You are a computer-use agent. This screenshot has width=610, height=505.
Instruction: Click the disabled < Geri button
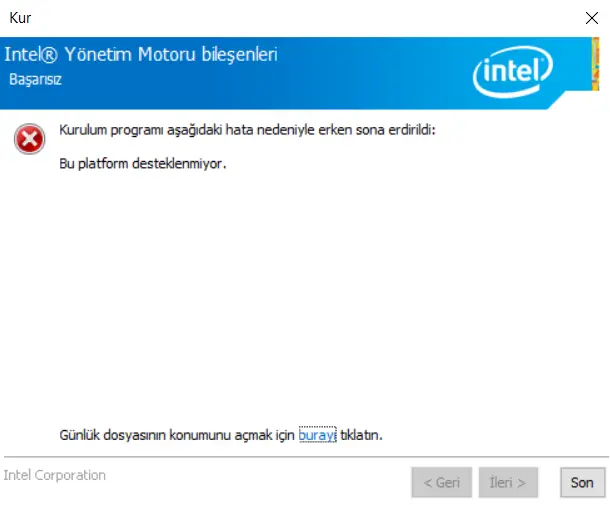point(442,482)
